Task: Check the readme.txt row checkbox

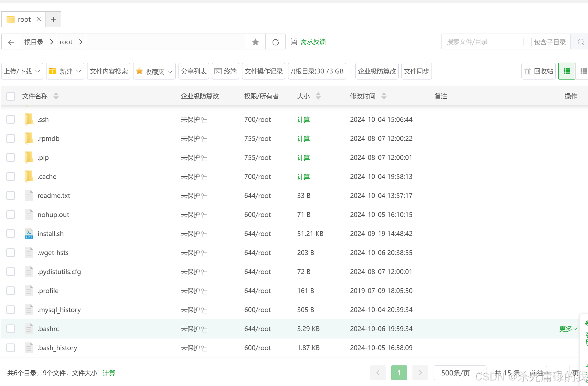Action: [x=11, y=196]
